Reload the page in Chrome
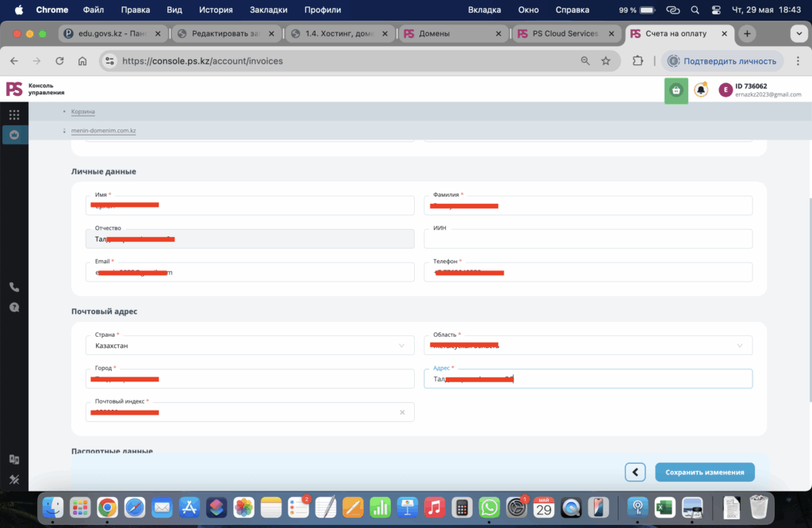 pyautogui.click(x=59, y=61)
